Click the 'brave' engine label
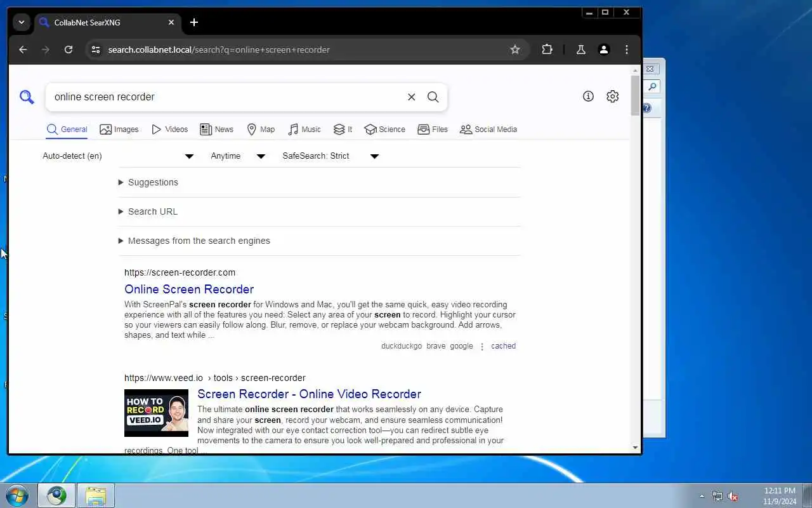The image size is (812, 508). point(436,346)
